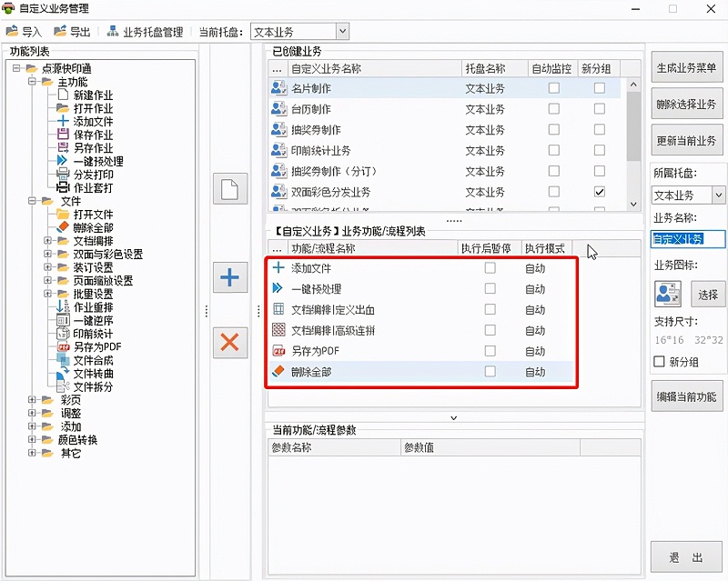Image resolution: width=728 pixels, height=581 pixels.
Task: Select 文档编排|高级连拼 step row
Action: [420, 330]
